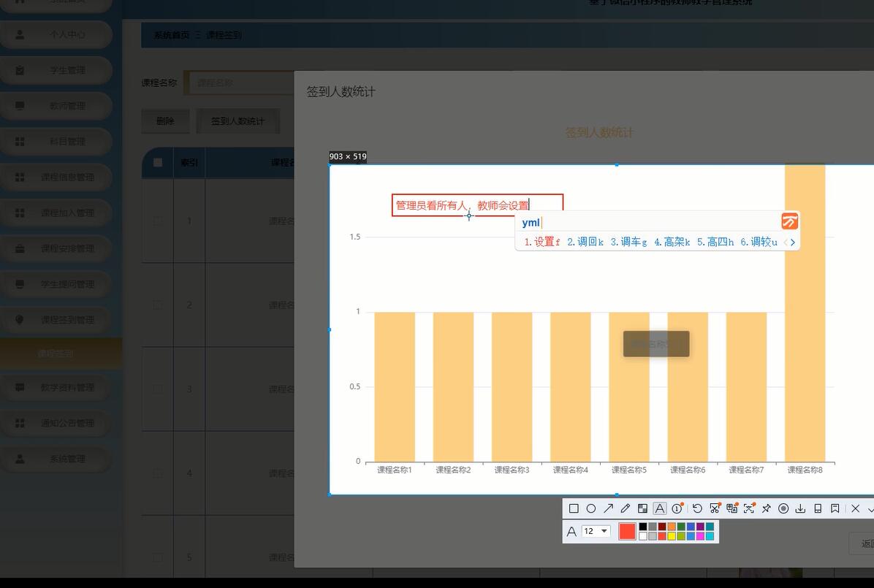Click the font letter A icon beside size
Viewport: 874px width, 588px height.
571,532
